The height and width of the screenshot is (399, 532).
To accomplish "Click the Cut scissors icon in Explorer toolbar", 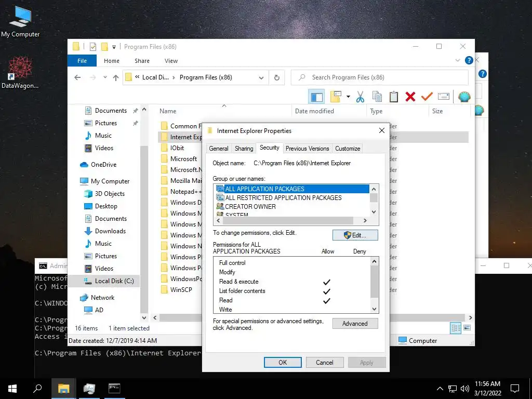I will click(360, 97).
